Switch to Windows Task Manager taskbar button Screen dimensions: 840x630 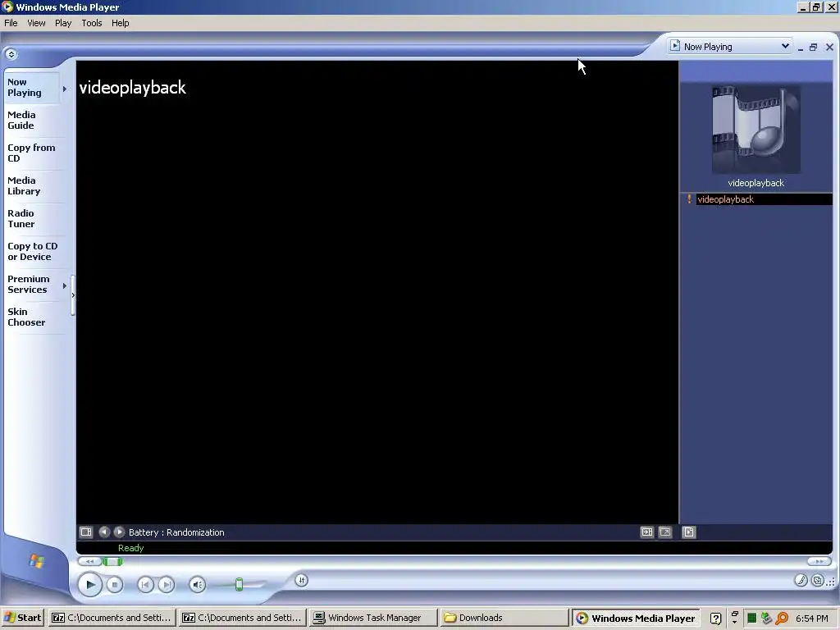[x=373, y=618]
